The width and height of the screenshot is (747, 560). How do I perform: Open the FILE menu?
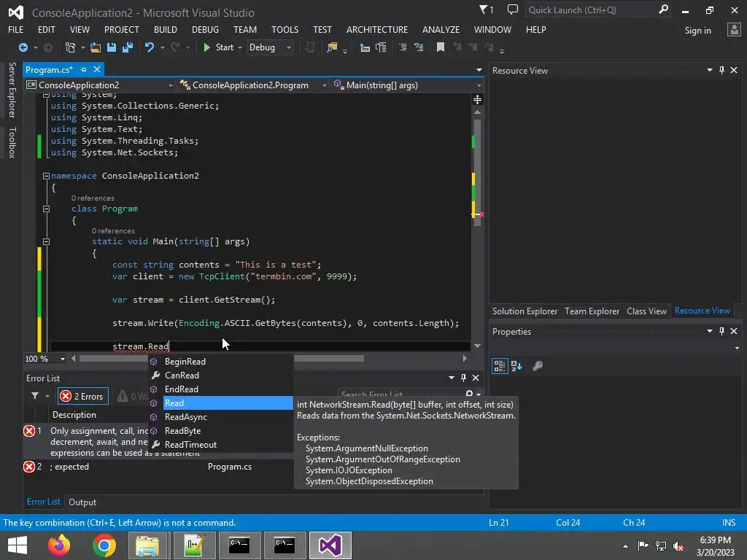(x=16, y=29)
